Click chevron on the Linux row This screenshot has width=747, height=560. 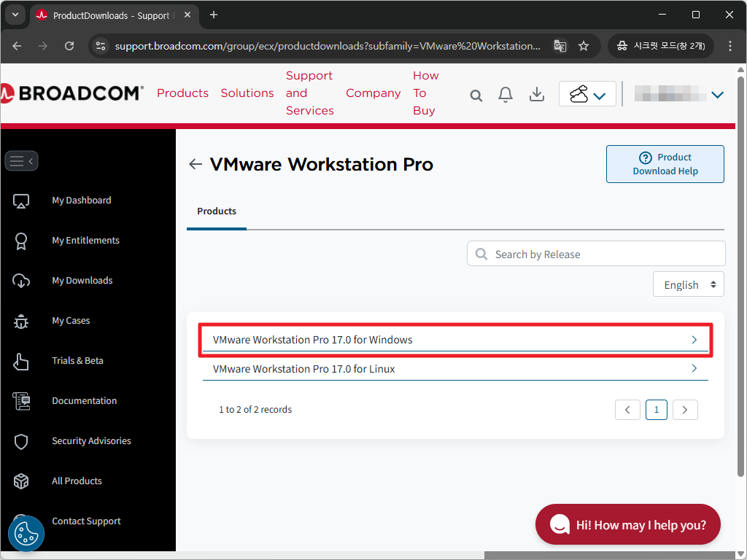[694, 368]
